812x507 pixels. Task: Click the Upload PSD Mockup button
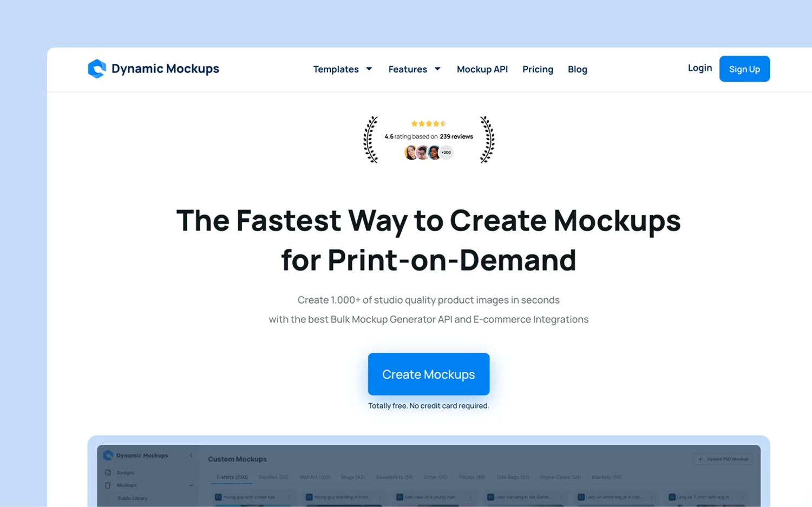[723, 459]
